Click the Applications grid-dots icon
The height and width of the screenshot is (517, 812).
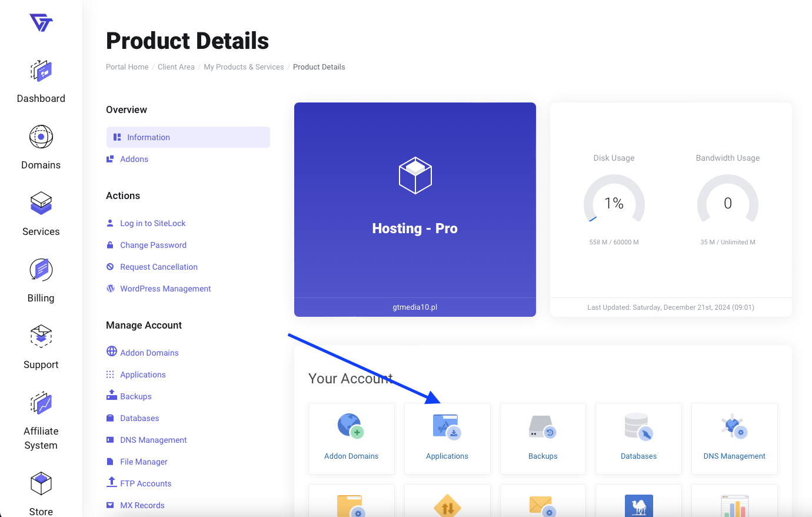[x=110, y=375]
